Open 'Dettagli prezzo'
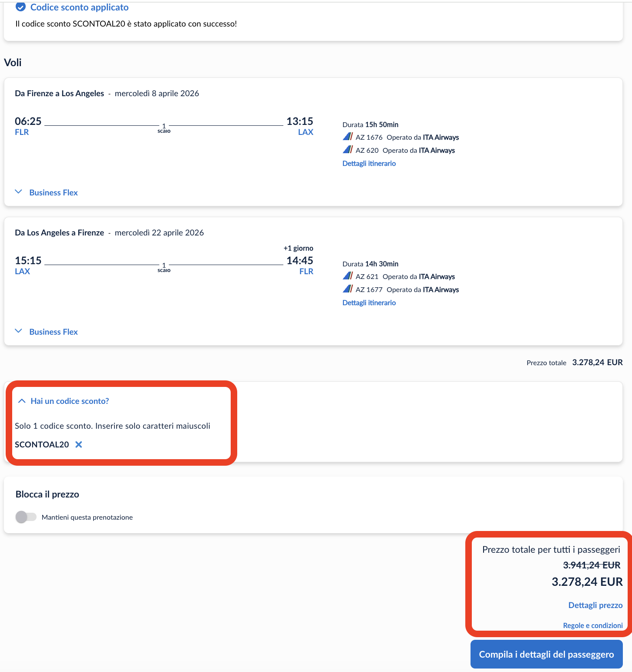The image size is (632, 672). coord(595,605)
